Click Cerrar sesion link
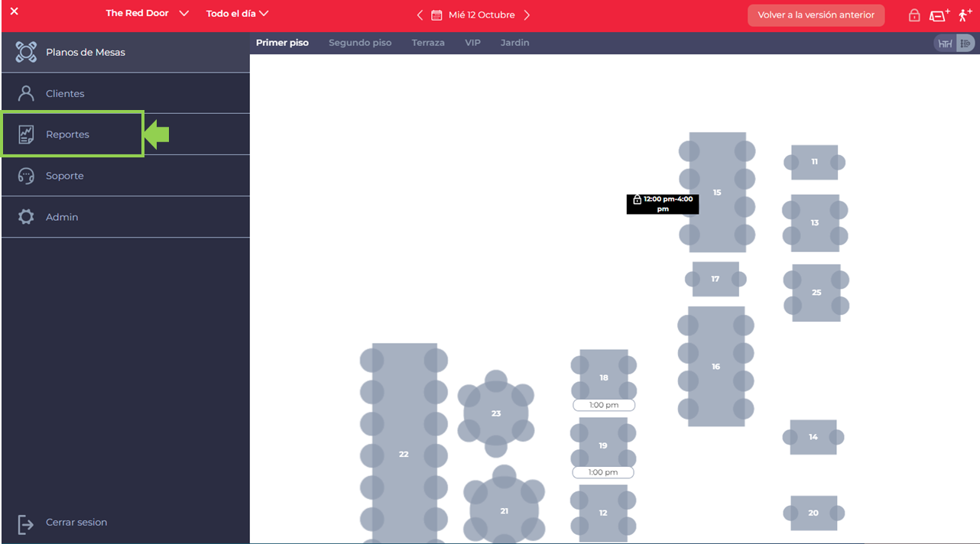The image size is (980, 544). pyautogui.click(x=76, y=523)
